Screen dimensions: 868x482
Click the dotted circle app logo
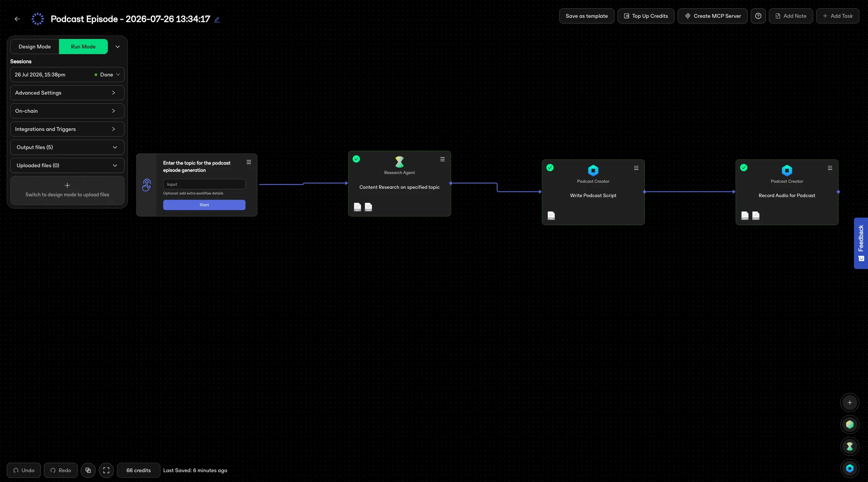click(x=38, y=19)
